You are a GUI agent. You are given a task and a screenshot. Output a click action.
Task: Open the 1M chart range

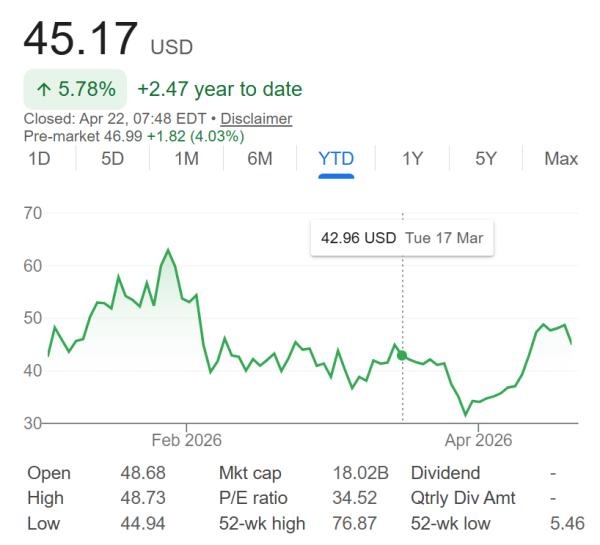[186, 158]
